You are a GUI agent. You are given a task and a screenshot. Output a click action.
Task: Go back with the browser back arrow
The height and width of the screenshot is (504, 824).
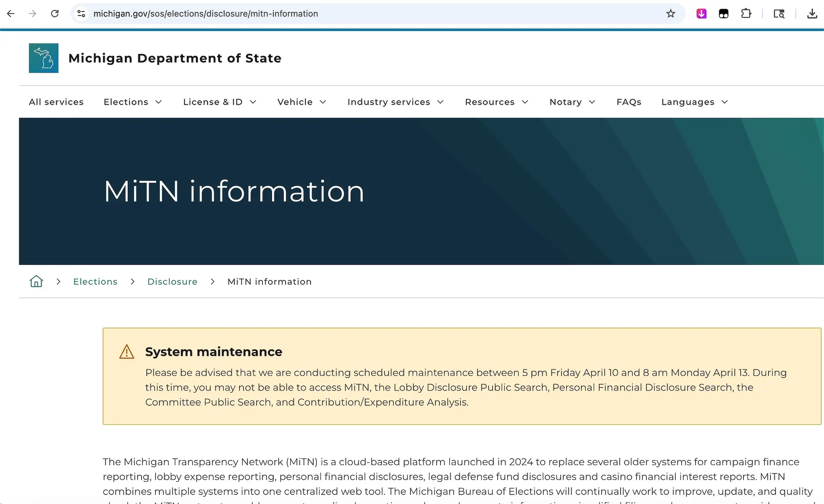point(11,13)
